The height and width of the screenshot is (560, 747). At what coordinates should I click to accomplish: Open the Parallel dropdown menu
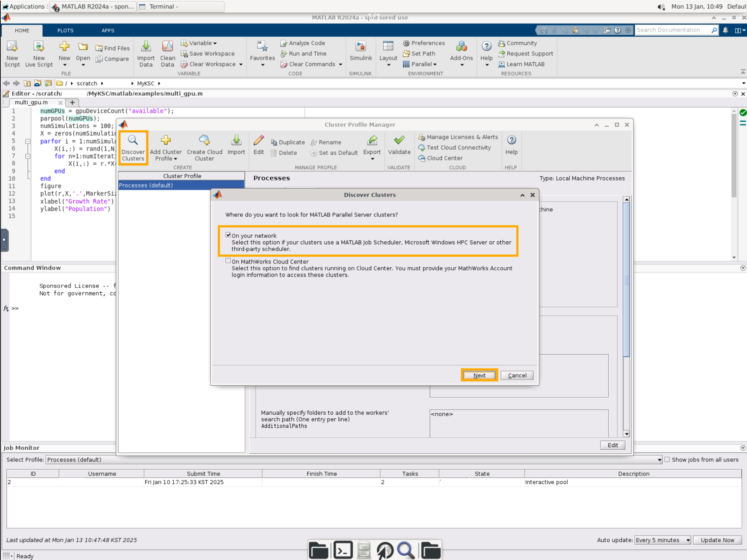tap(420, 64)
